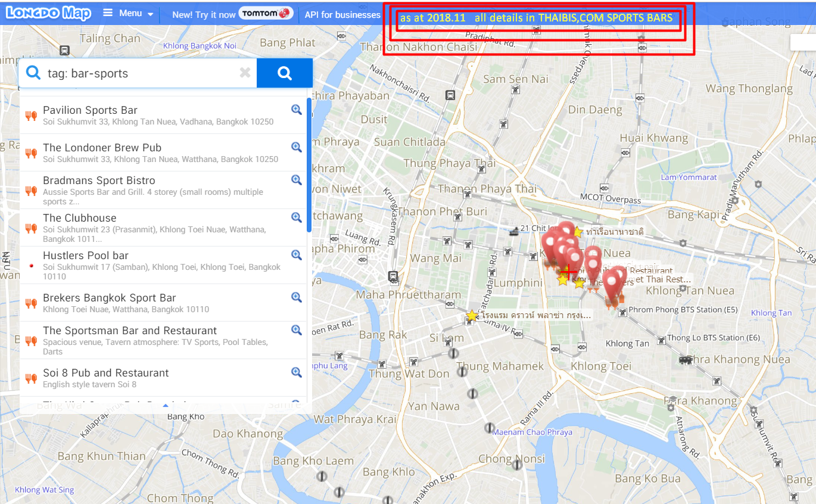Click the Huai Khwang map label
Viewport: 816px width, 504px height.
coord(654,138)
